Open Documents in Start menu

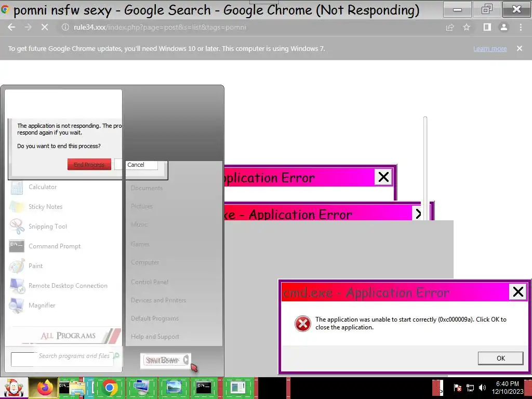coord(147,188)
